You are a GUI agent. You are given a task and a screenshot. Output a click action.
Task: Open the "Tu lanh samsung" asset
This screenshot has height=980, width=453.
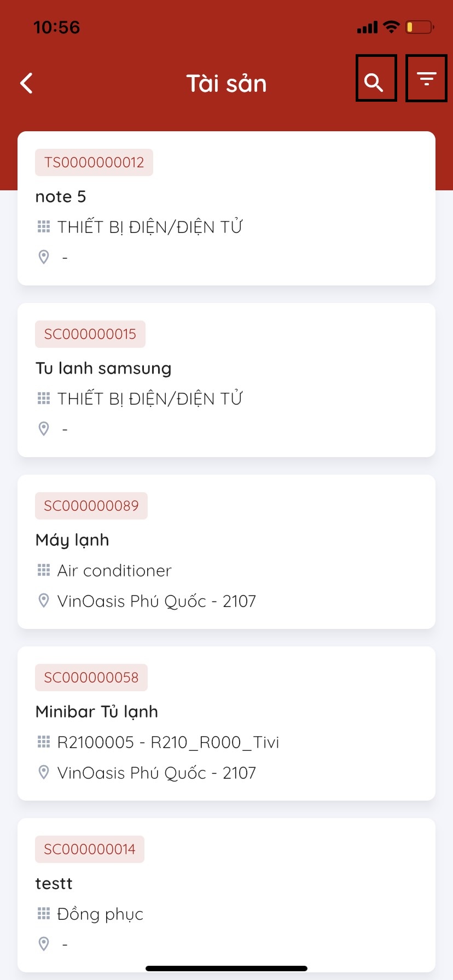(103, 369)
